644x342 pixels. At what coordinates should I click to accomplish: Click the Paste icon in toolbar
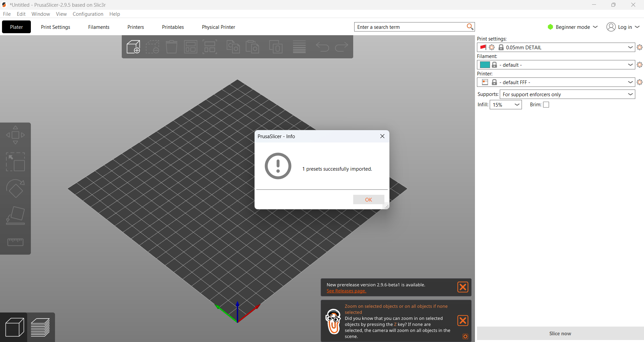252,47
